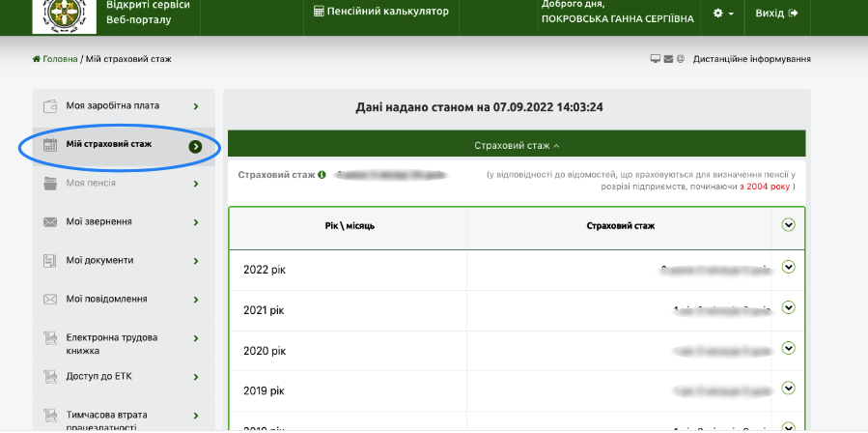Viewport: 868px width, 433px height.
Task: Click the wallet icon of Моя заробітна плата
Action: click(50, 106)
